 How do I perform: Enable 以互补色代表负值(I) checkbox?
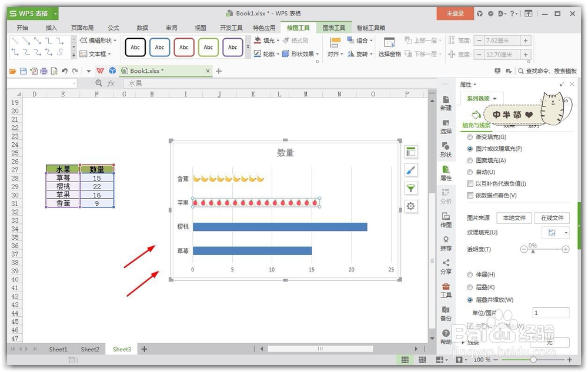(470, 183)
